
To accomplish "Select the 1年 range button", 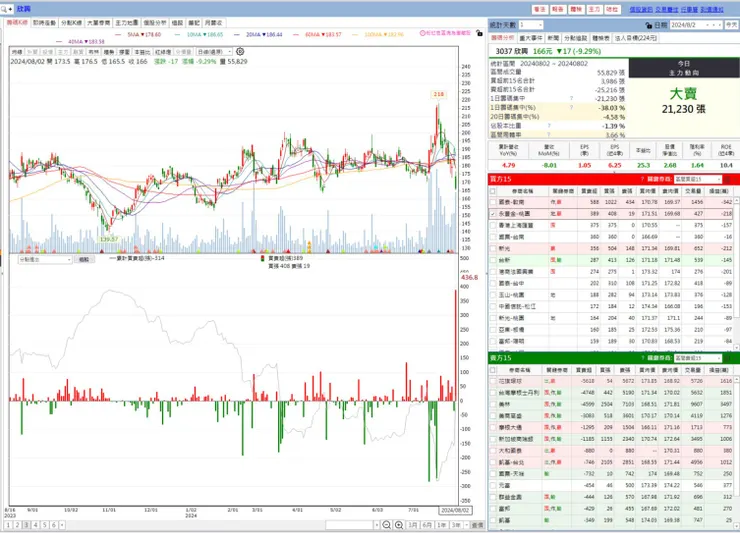I will [441, 525].
